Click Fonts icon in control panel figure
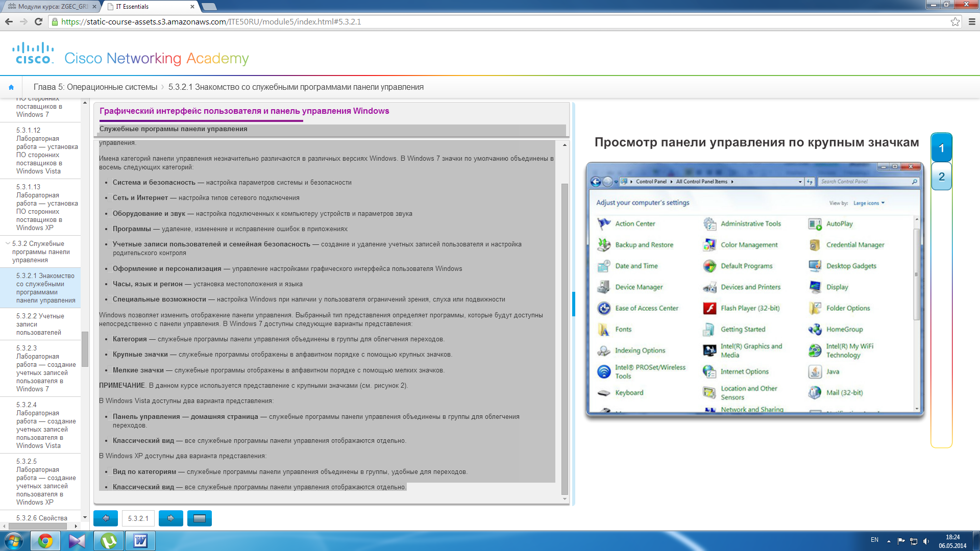The image size is (980, 551). [604, 330]
